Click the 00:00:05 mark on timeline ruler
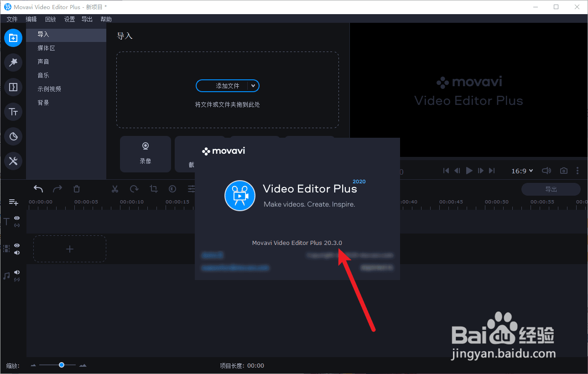 tap(86, 202)
